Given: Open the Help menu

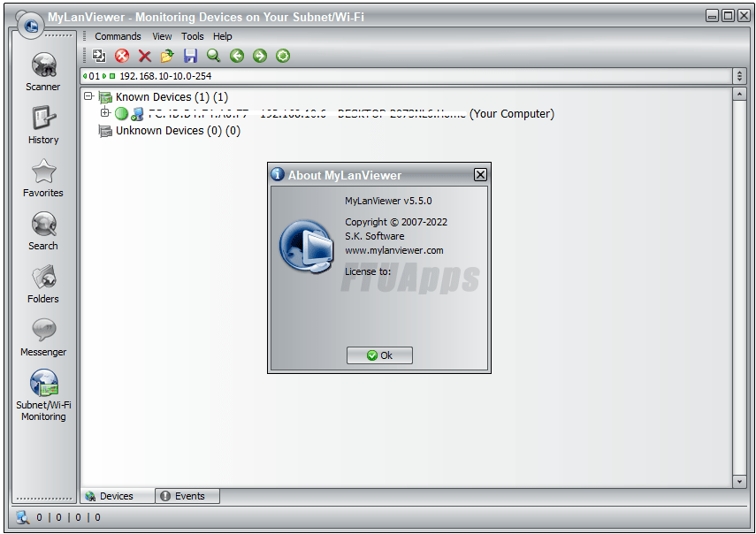Looking at the screenshot, I should click(222, 36).
